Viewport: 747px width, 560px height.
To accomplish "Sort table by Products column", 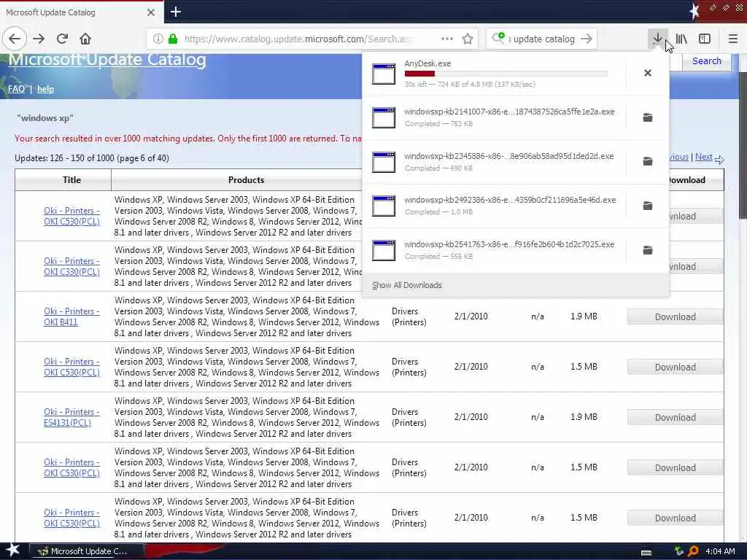I will pyautogui.click(x=246, y=180).
